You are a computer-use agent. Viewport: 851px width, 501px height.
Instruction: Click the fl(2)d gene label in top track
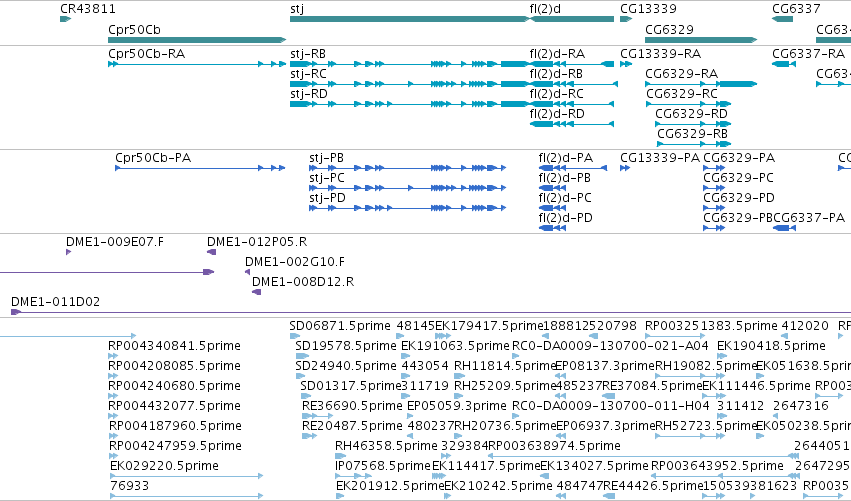pos(545,9)
